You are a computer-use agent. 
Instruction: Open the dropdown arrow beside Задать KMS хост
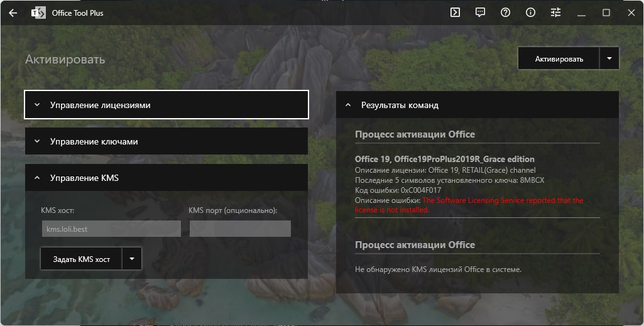132,259
